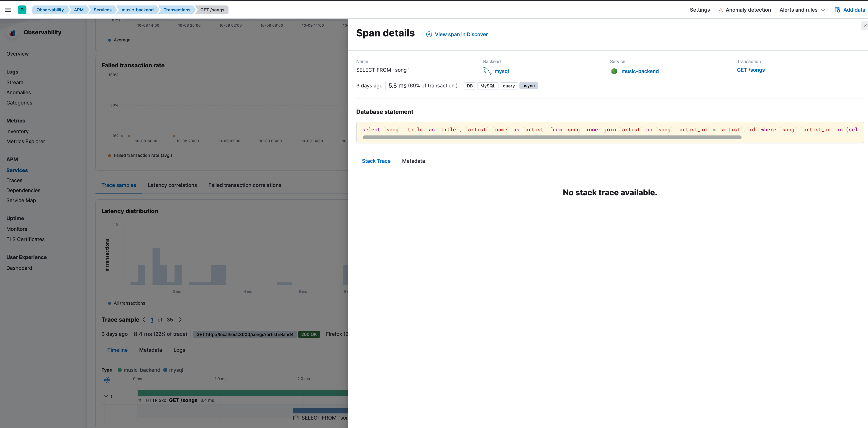Viewport: 868px width, 428px height.
Task: Click the Services breadcrumb
Action: click(x=103, y=10)
